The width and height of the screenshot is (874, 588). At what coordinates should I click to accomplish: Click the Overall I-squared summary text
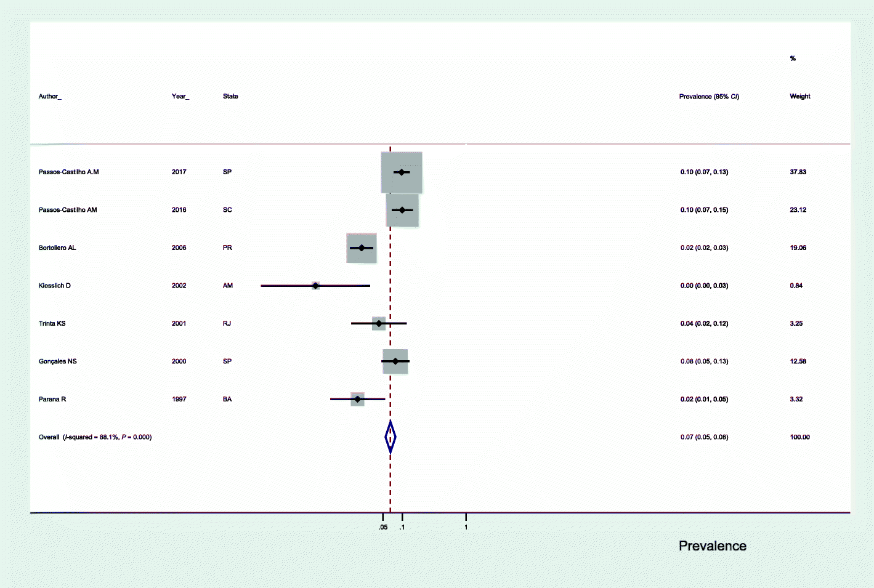(95, 437)
